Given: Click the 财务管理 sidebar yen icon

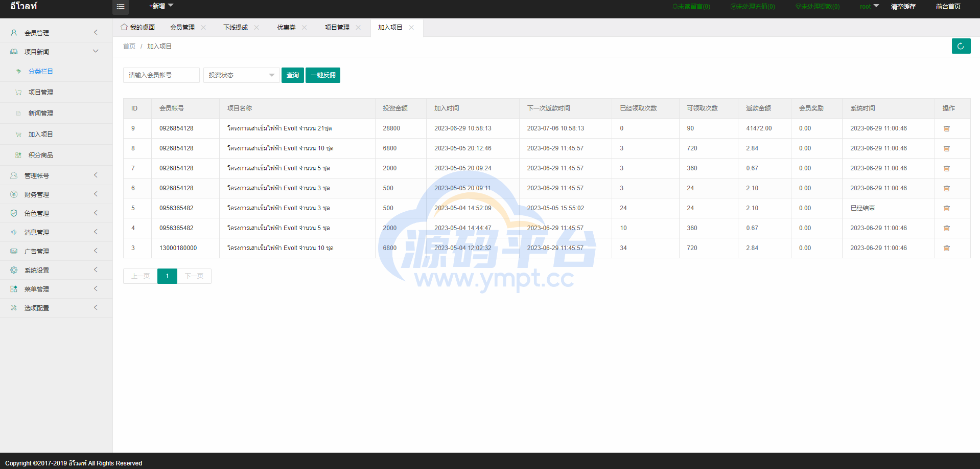Looking at the screenshot, I should (x=14, y=194).
